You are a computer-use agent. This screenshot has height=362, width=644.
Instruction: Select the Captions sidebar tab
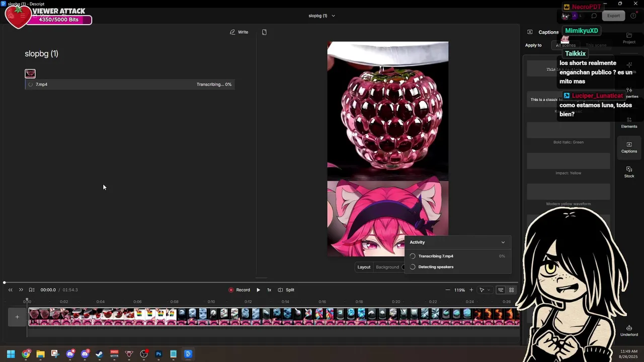(x=629, y=147)
